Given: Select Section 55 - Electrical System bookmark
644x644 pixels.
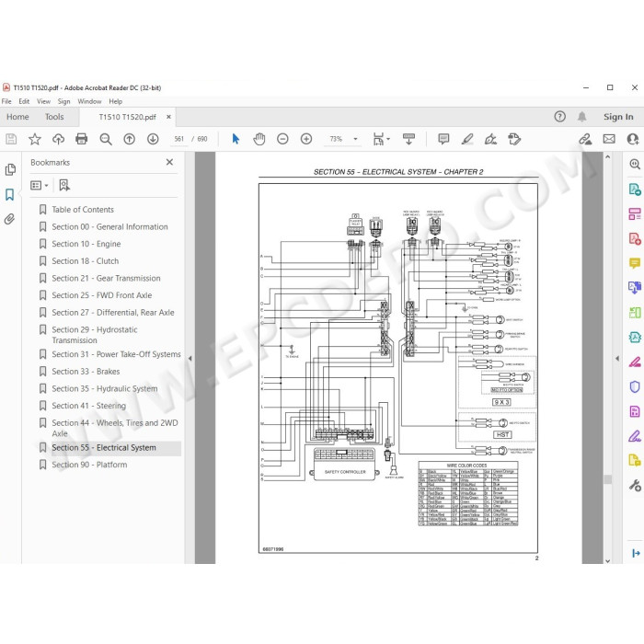Looking at the screenshot, I should 103,448.
